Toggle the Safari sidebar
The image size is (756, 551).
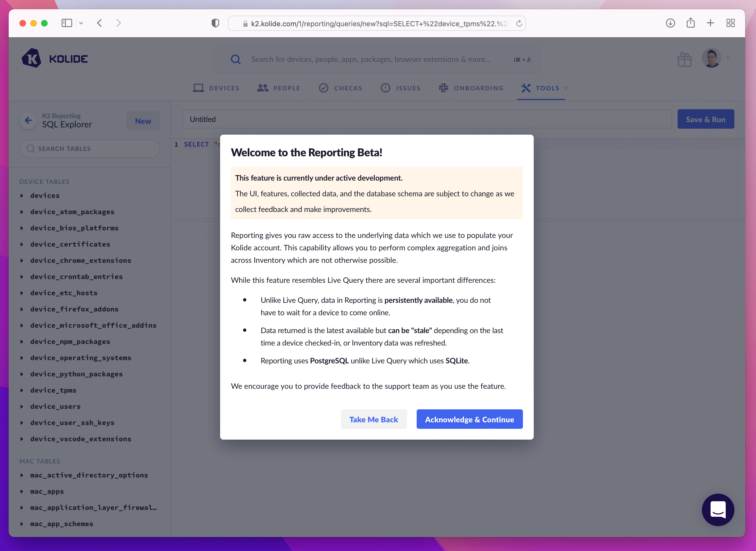[67, 23]
